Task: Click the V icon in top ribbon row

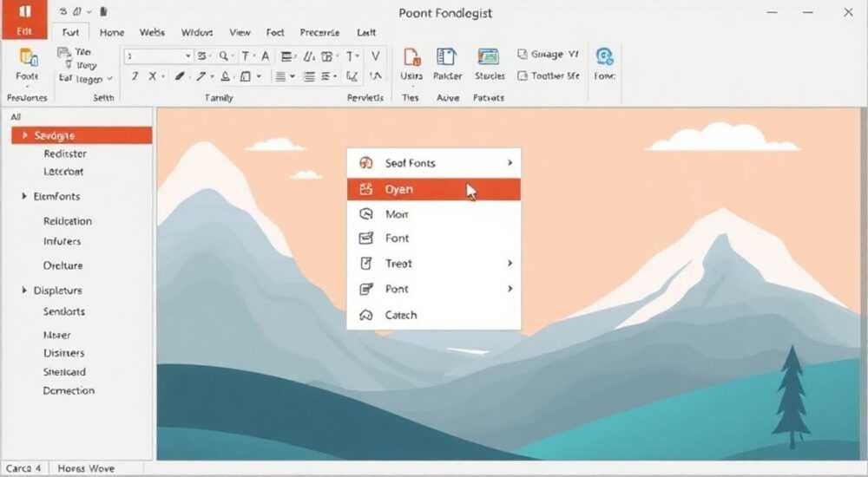Action: (375, 56)
